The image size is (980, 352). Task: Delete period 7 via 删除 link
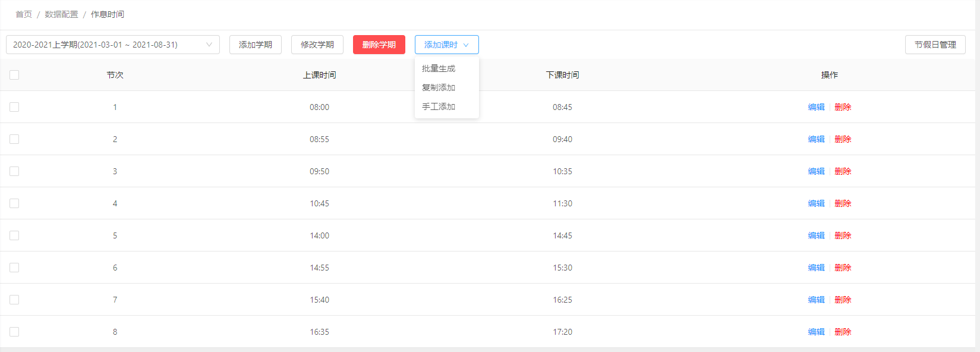(x=843, y=300)
